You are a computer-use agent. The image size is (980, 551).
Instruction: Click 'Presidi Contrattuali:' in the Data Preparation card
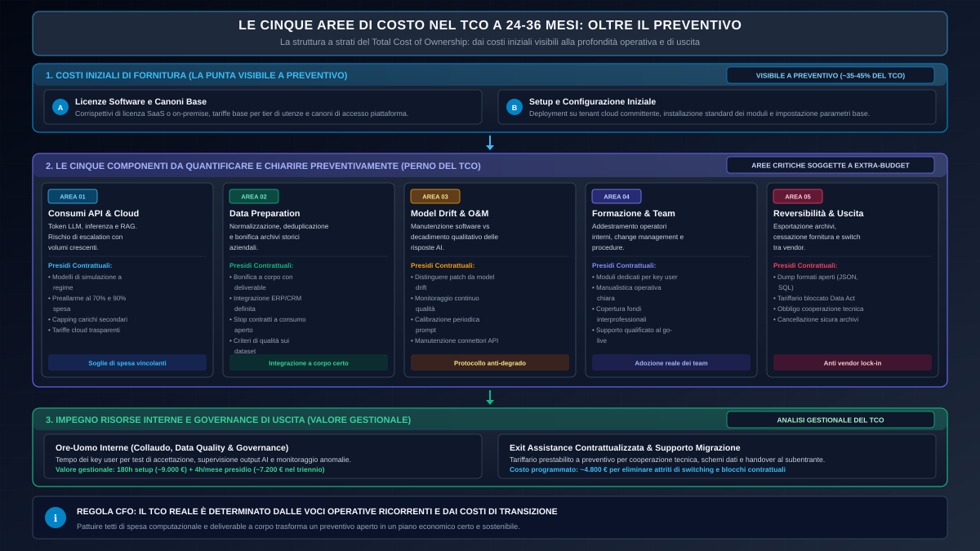[261, 265]
